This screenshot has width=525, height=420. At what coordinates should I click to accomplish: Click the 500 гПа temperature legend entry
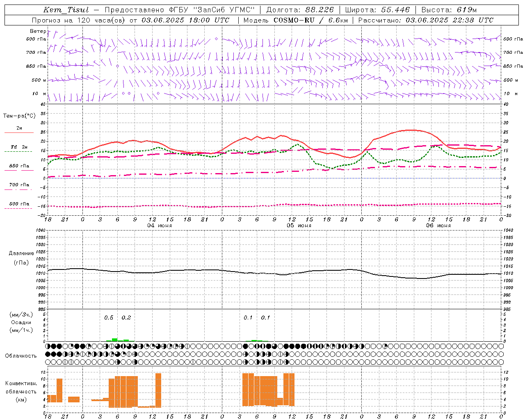[x=19, y=204]
